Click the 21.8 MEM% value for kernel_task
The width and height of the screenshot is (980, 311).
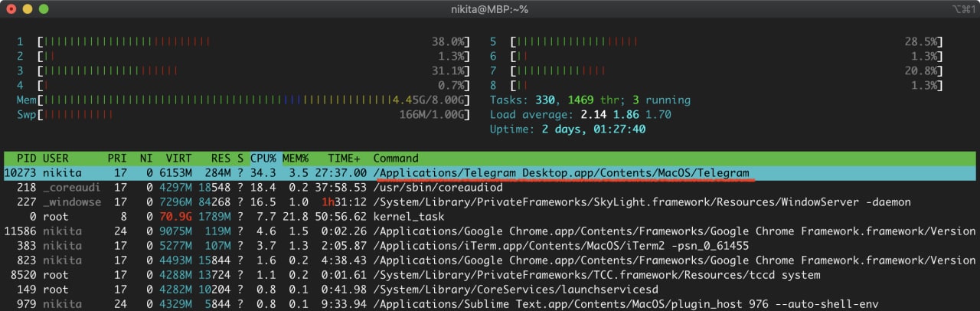tap(296, 218)
